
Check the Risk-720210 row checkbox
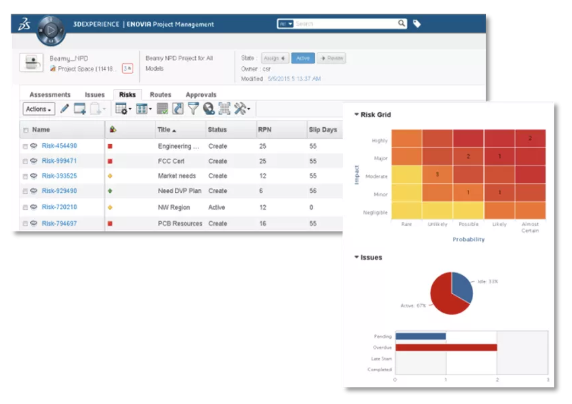[25, 208]
